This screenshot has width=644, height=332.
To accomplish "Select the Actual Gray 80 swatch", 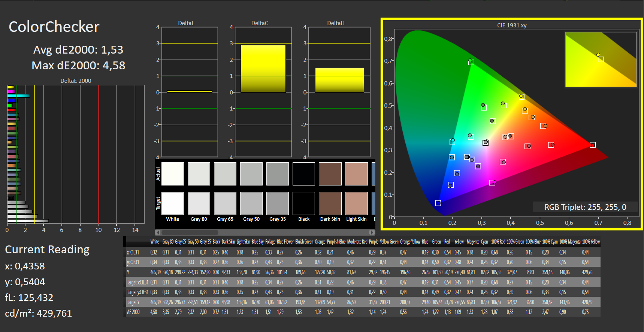I will click(199, 174).
